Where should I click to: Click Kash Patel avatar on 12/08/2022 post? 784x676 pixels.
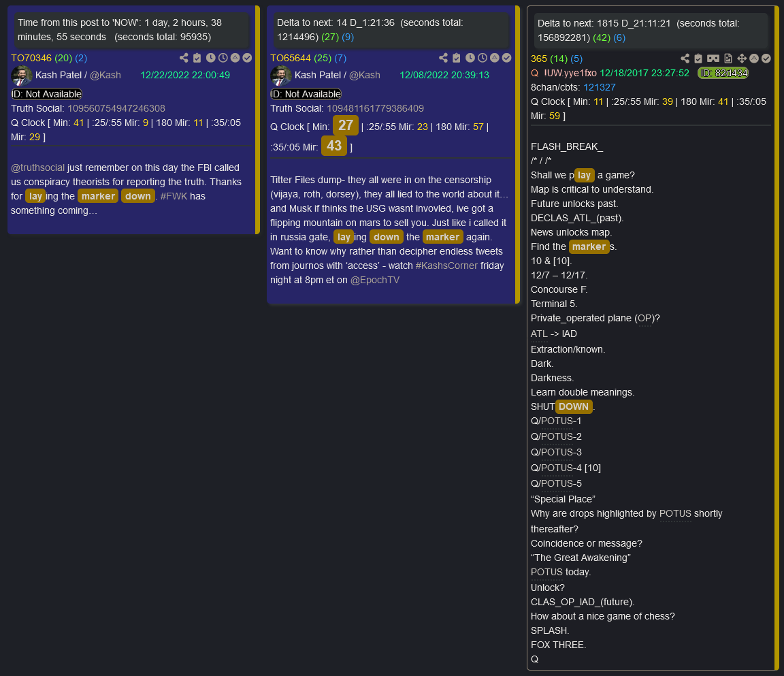[281, 76]
